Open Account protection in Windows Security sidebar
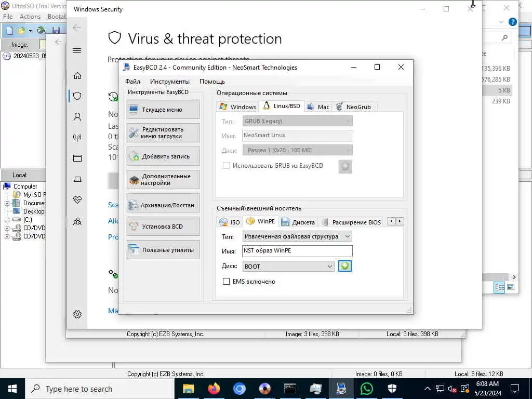 (77, 117)
